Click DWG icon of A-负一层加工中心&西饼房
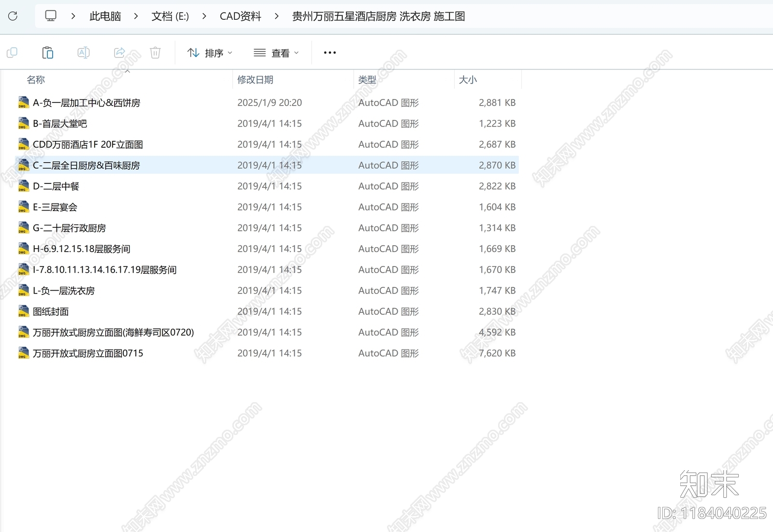773x532 pixels. point(23,102)
